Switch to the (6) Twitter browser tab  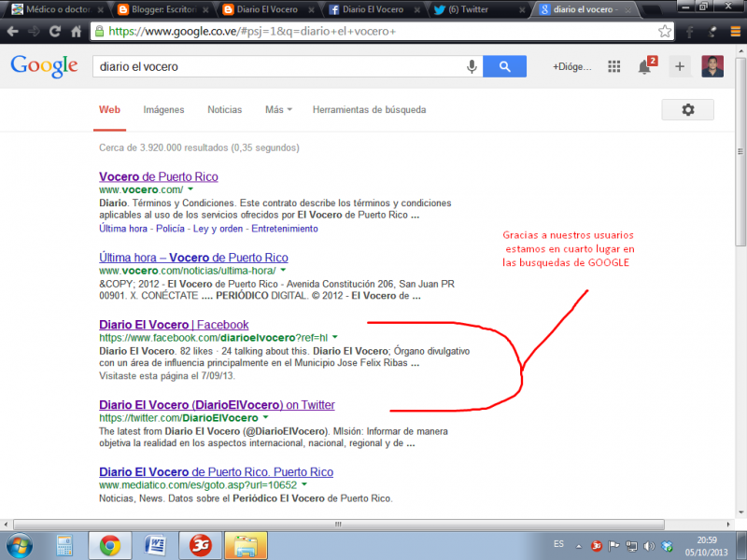(x=476, y=9)
